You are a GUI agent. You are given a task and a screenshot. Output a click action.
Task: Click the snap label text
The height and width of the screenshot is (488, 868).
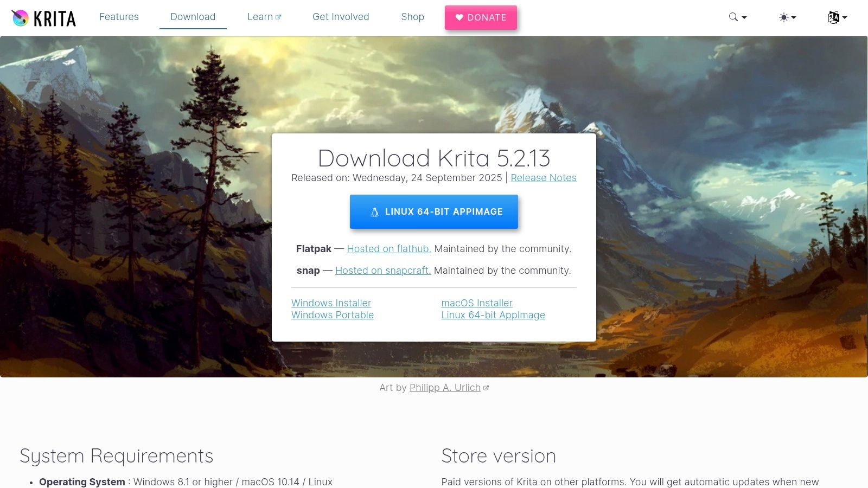pos(308,271)
